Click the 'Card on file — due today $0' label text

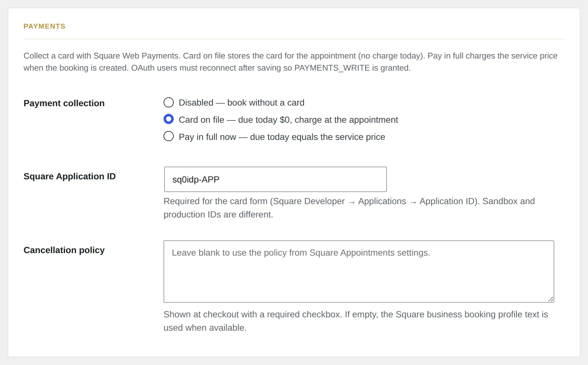tap(288, 120)
